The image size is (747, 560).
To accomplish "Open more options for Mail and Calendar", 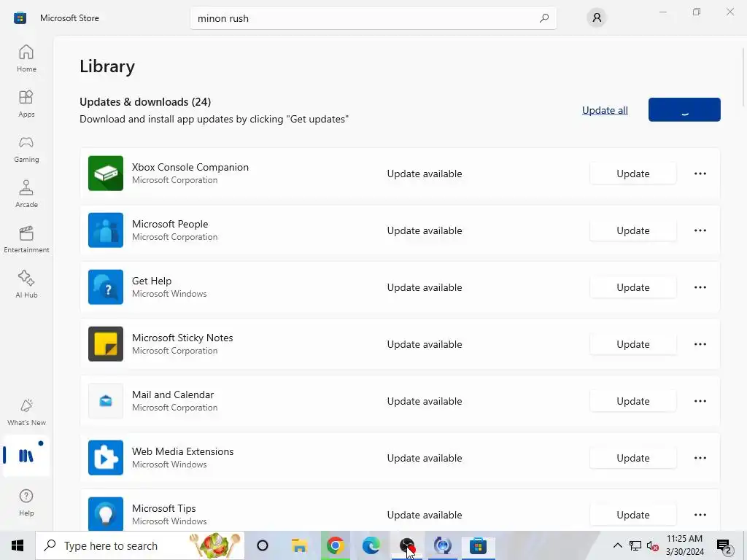I will [x=700, y=401].
